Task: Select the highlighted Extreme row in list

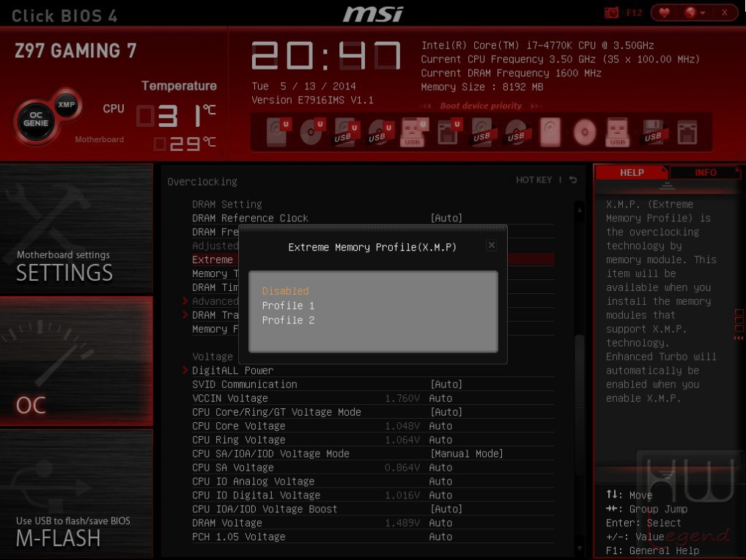Action: point(373,259)
